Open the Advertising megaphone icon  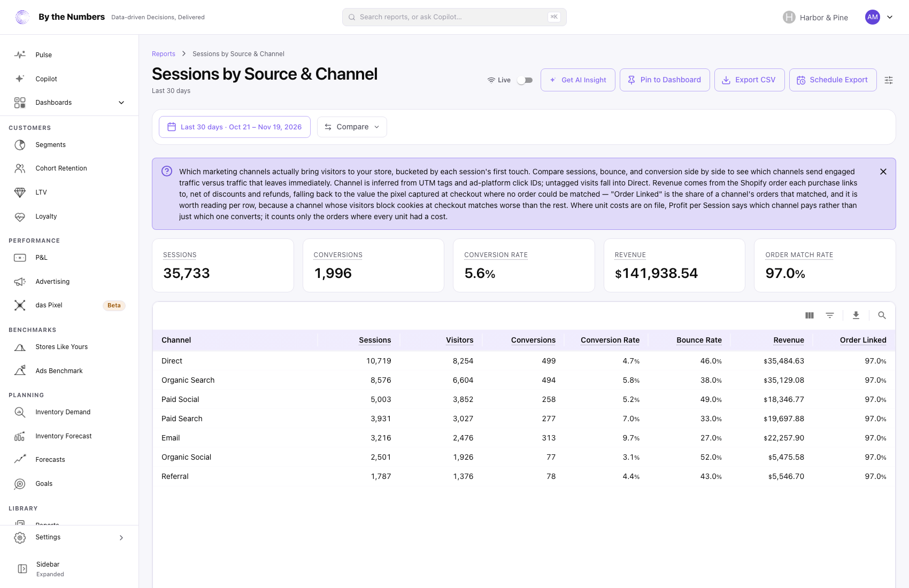pyautogui.click(x=20, y=282)
